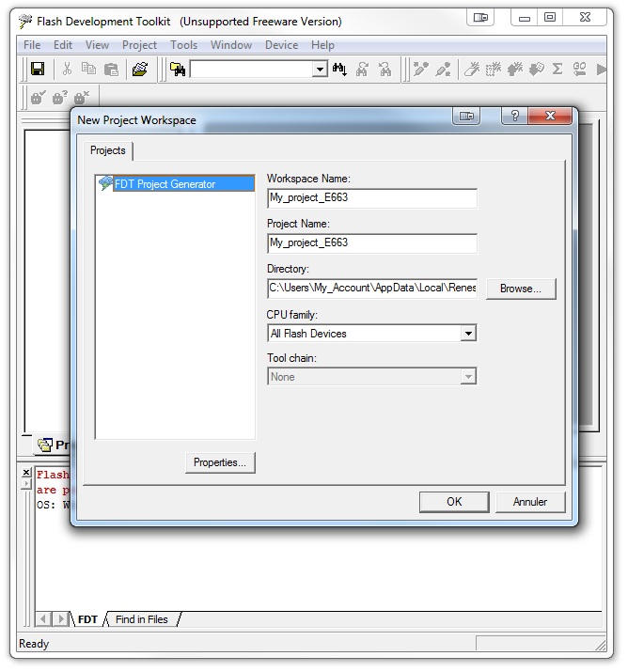
Task: Click output tabs right scroll arrow
Action: 60,618
